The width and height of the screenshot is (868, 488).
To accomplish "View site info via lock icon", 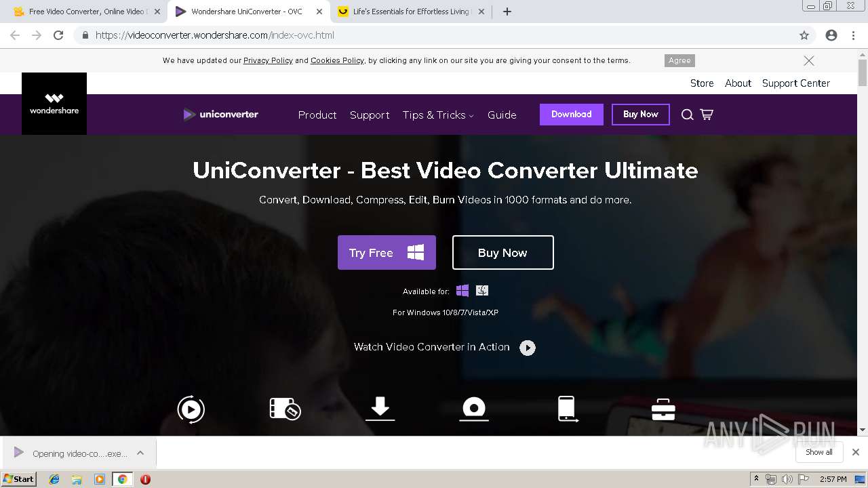I will [85, 35].
